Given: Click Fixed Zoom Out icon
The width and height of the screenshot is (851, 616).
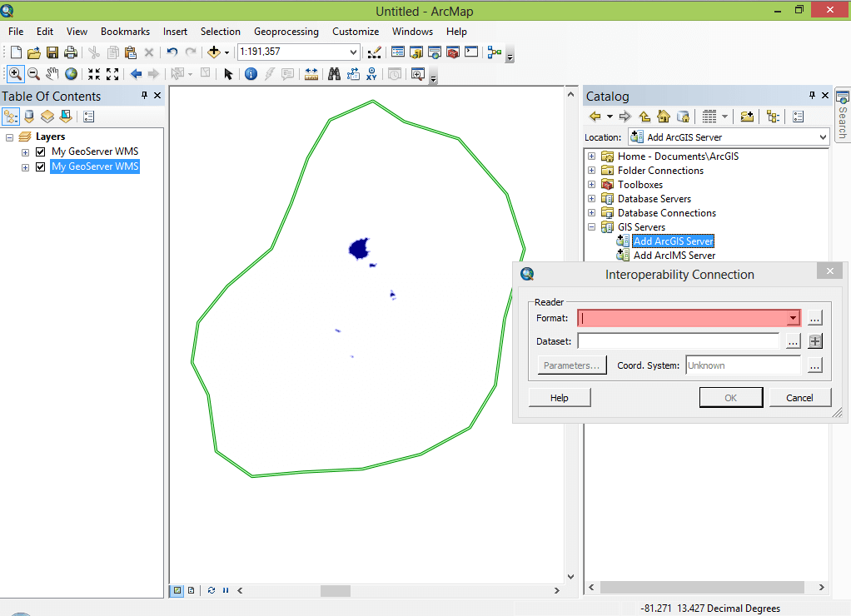Looking at the screenshot, I should coord(112,74).
